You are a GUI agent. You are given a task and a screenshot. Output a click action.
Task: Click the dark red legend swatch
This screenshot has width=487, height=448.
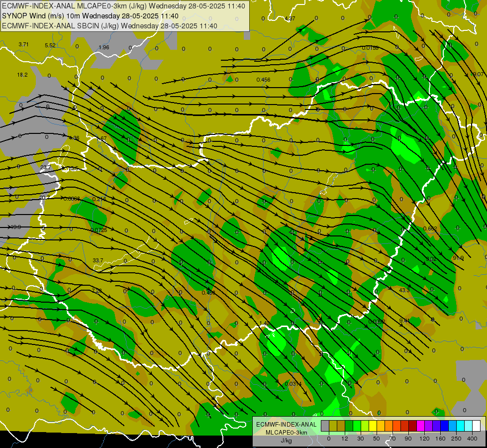click(413, 426)
